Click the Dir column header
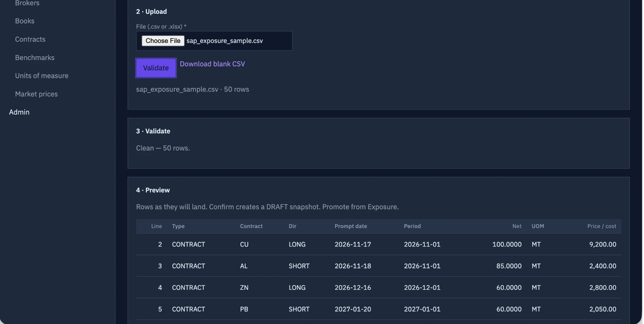 (292, 226)
